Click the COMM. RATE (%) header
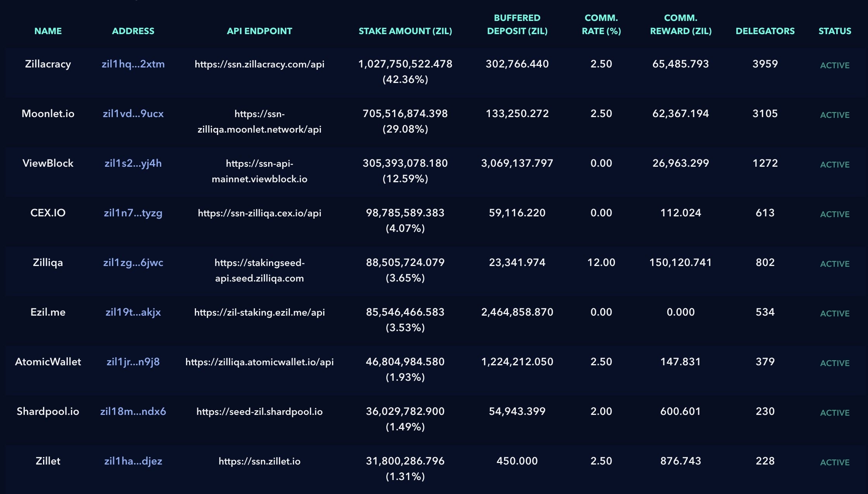This screenshot has width=868, height=494. click(x=601, y=24)
